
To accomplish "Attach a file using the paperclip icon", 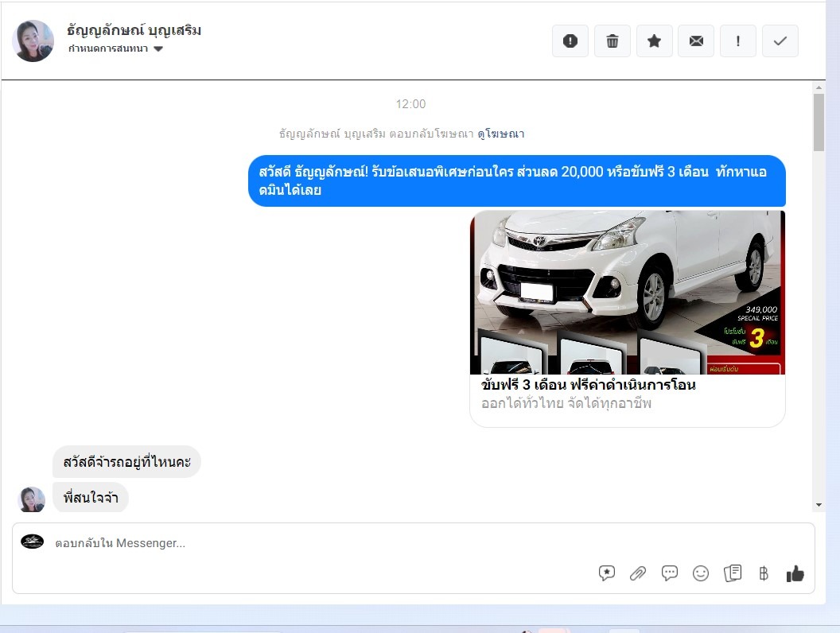I will tap(637, 573).
